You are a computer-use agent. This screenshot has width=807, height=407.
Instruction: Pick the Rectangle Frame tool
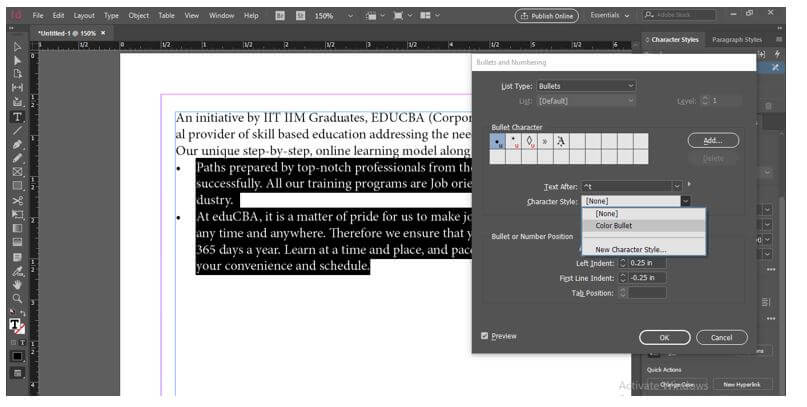point(17,172)
